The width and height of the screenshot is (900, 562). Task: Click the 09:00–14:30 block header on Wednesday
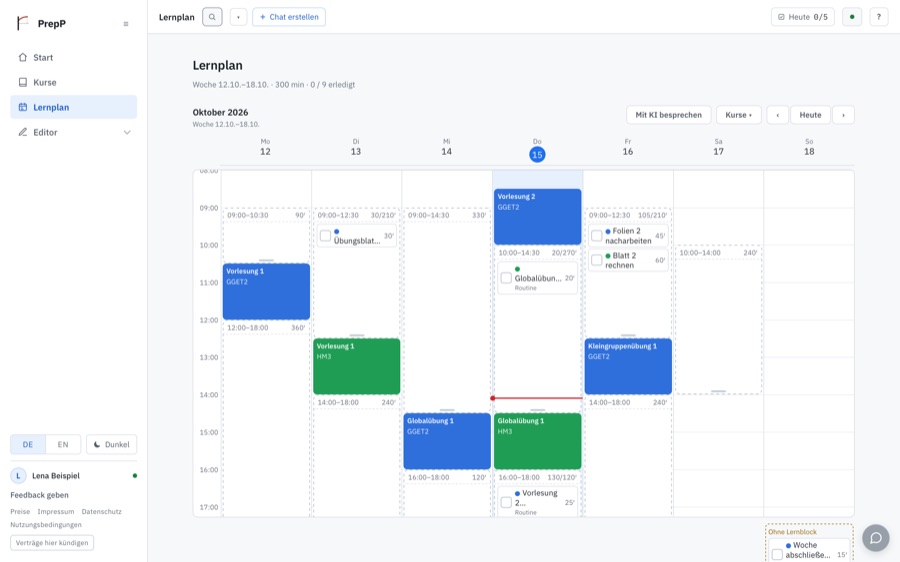pos(447,215)
